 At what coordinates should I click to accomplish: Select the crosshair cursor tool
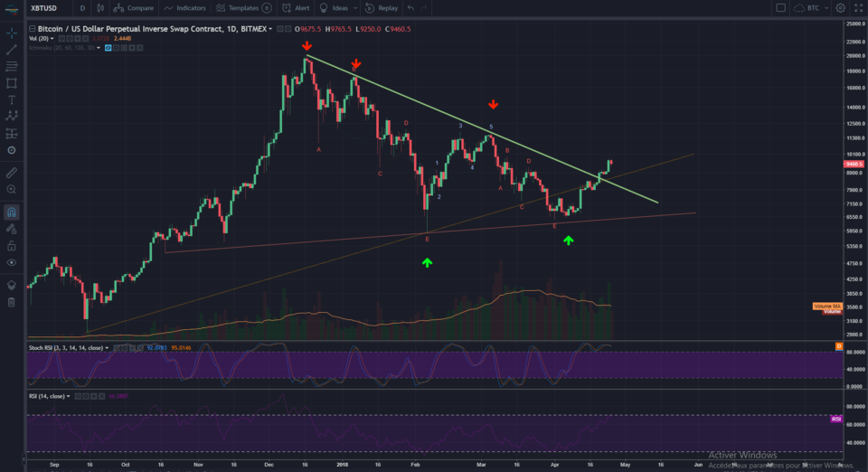point(11,33)
